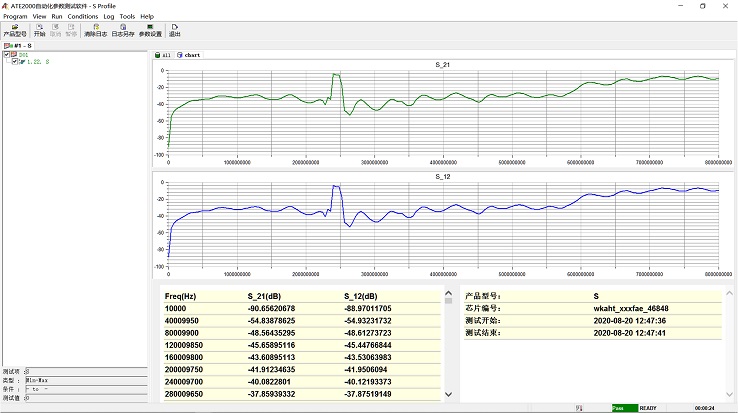Image resolution: width=738 pixels, height=413 pixels.
Task: Click the 产品型号 value S in info panel
Action: [x=596, y=296]
